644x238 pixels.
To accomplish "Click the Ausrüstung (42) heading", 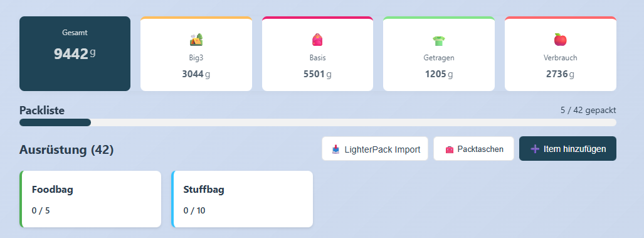I will coord(66,150).
